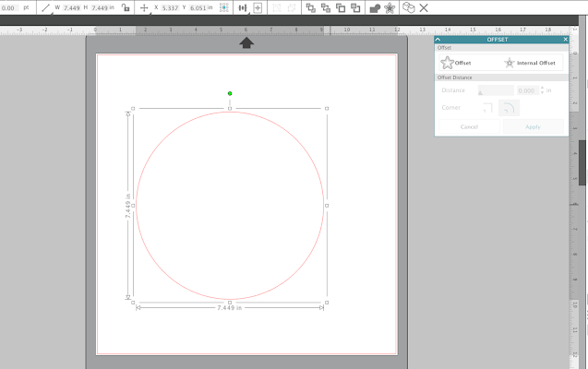Screen dimensions: 588x369
Task: Edit the H height value field
Action: [99, 8]
